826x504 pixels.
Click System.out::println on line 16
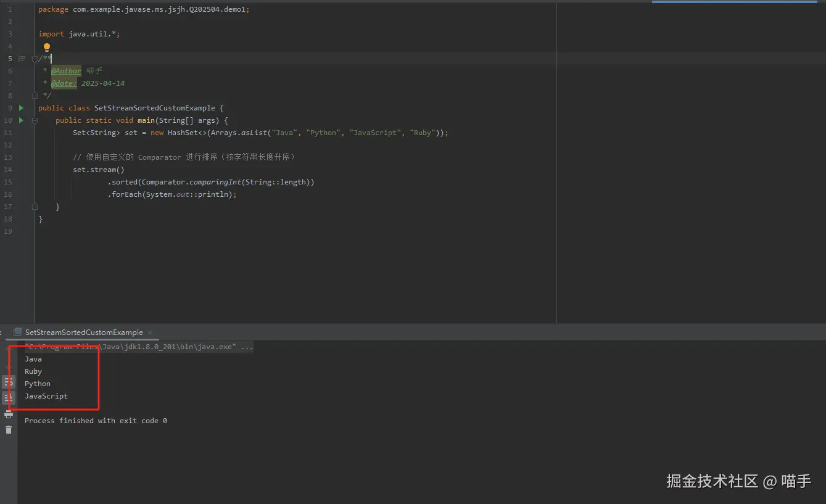(x=187, y=194)
